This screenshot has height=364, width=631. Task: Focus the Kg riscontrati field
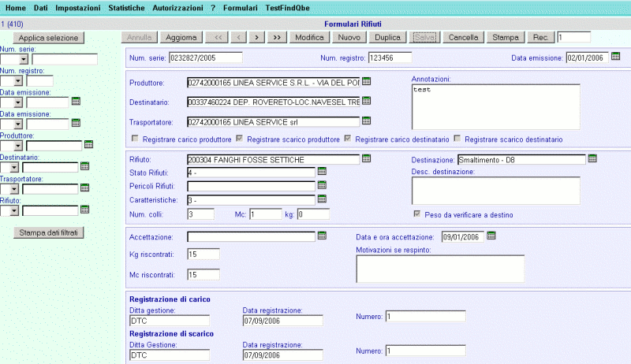pyautogui.click(x=203, y=254)
